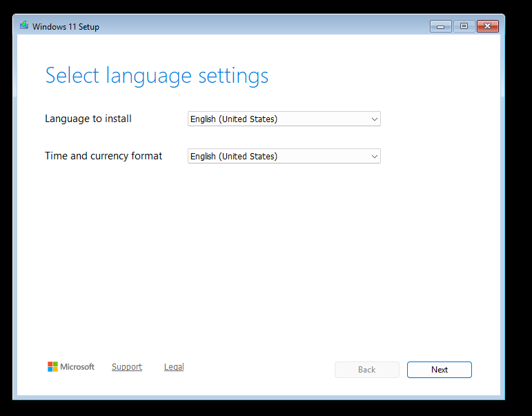Minimize the Windows 11 Setup window

[440, 26]
